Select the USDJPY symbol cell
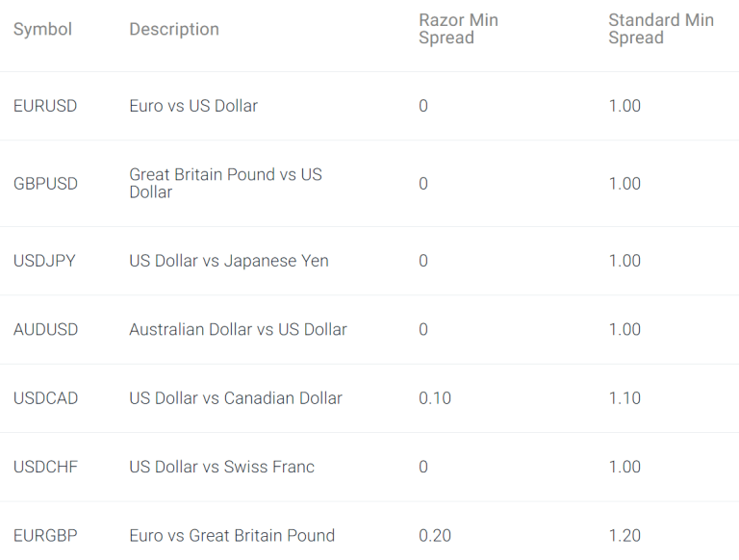Image resolution: width=739 pixels, height=560 pixels. pos(44,261)
